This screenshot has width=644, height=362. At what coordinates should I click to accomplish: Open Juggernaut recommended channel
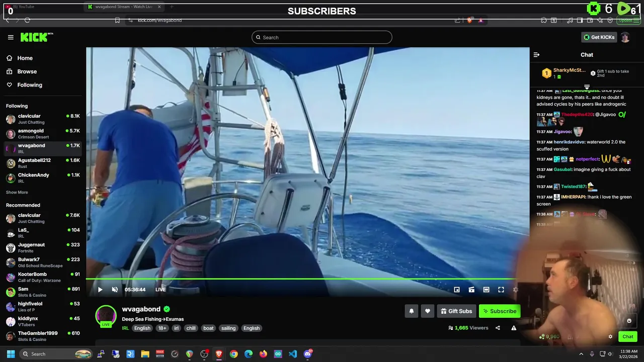pos(43,247)
